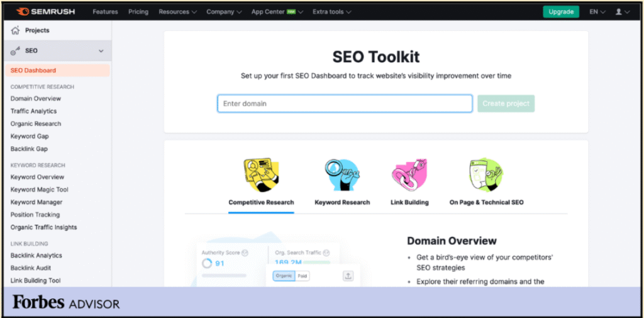Image resolution: width=644 pixels, height=318 pixels.
Task: Switch the traffic toggle to Organic
Action: tap(284, 276)
